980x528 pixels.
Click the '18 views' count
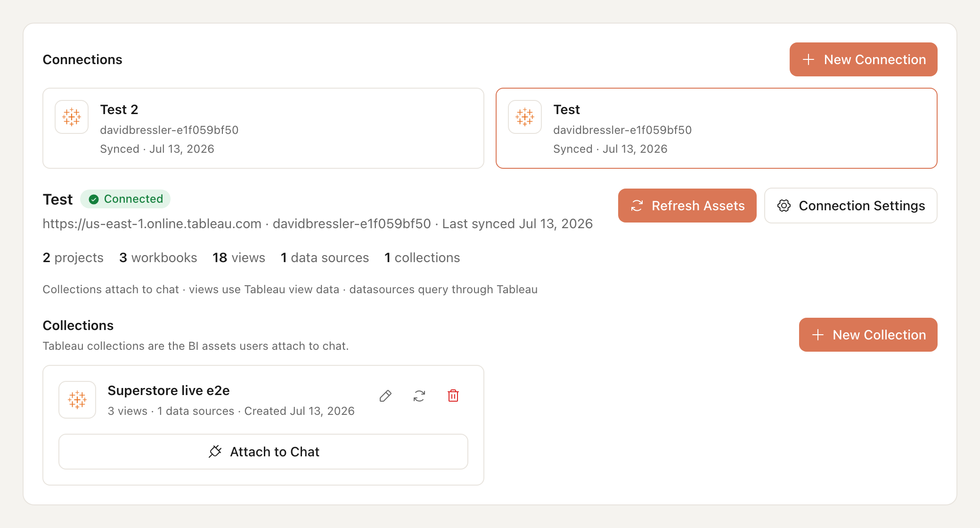(x=239, y=257)
